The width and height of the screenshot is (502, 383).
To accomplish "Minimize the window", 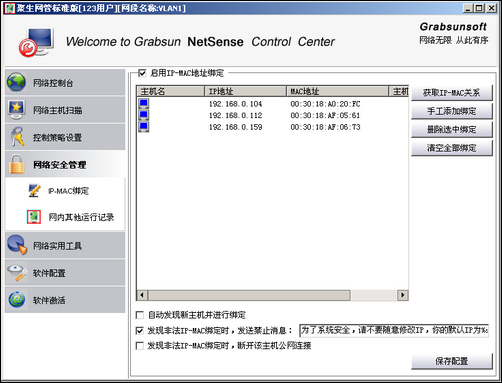I will click(468, 8).
